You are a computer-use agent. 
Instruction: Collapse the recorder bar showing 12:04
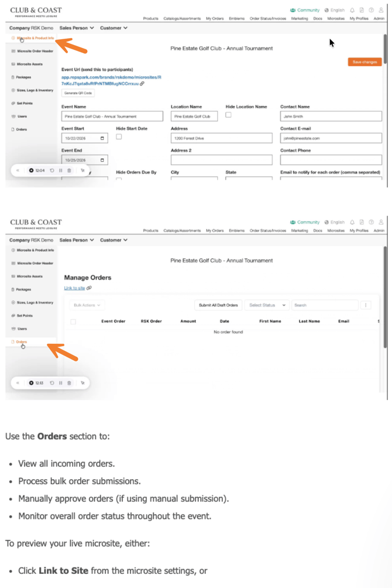pos(18,170)
